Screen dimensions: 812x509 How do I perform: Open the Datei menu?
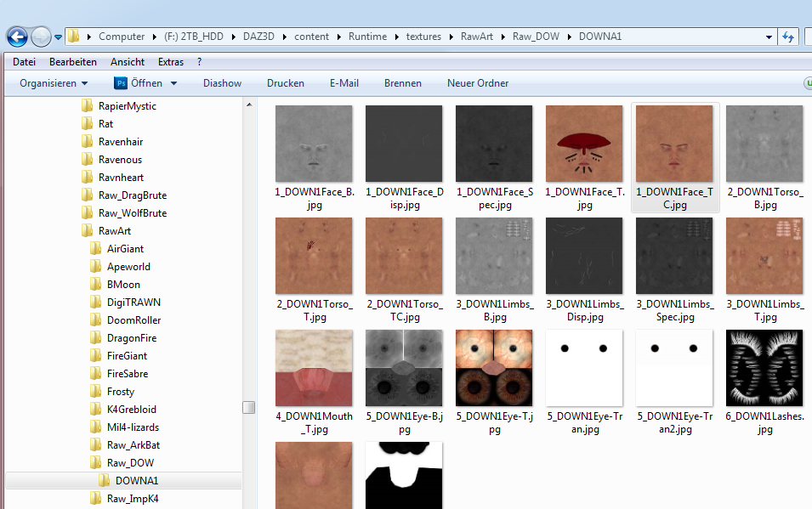pyautogui.click(x=25, y=62)
